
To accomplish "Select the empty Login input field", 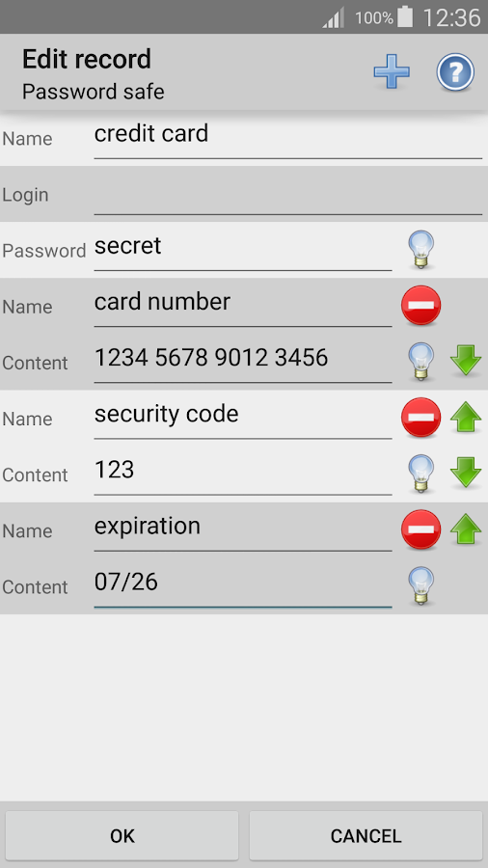I will pyautogui.click(x=288, y=194).
